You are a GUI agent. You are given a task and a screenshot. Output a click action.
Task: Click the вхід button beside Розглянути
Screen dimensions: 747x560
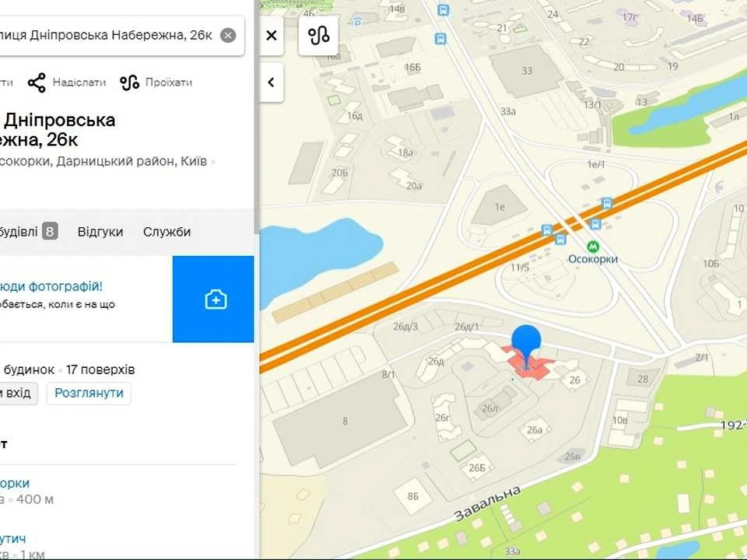coord(18,393)
